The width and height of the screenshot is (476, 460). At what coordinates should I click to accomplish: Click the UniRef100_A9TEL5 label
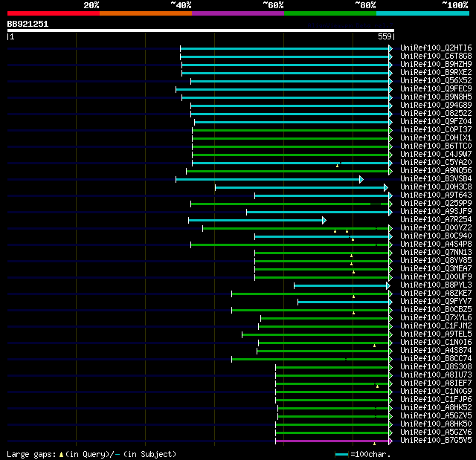tap(436, 334)
